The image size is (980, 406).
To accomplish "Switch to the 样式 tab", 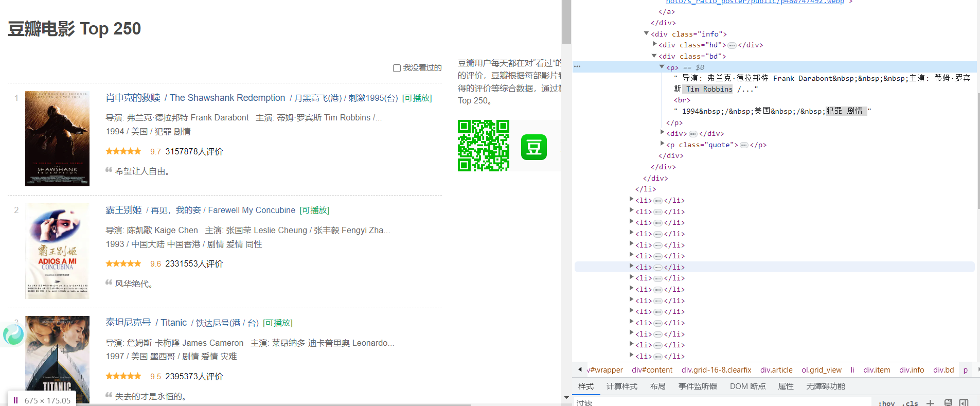I will (x=586, y=386).
